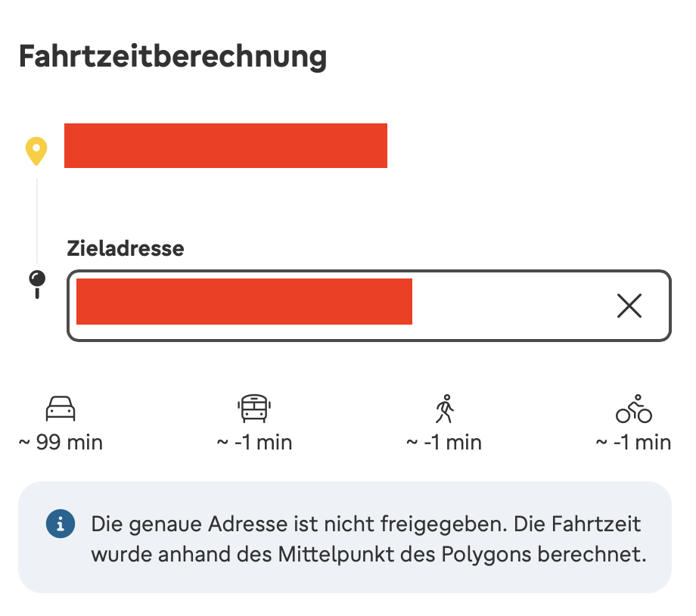Clear the Zieladresse field with the X
This screenshot has height=616, width=696.
point(629,306)
